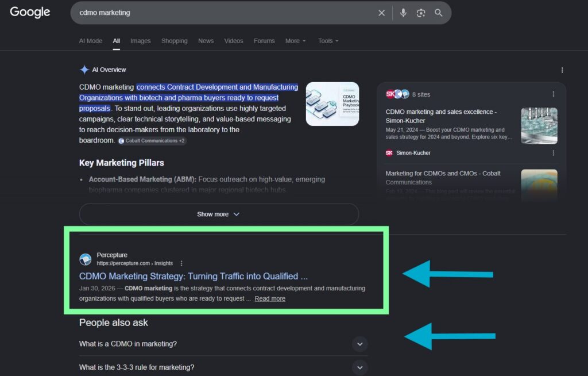The image size is (588, 376).
Task: Click the Key Marketing Pillars heading
Action: click(x=122, y=163)
